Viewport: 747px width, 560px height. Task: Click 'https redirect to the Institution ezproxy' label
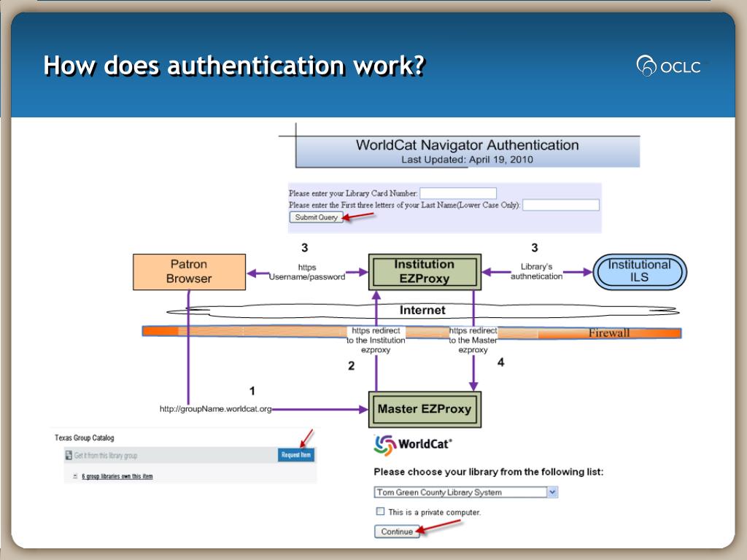[376, 340]
